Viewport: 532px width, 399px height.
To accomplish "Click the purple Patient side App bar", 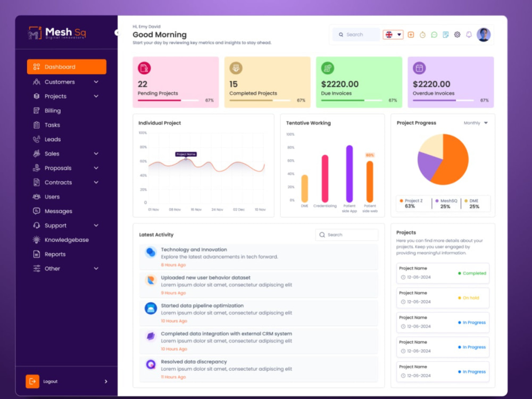I will (x=349, y=174).
